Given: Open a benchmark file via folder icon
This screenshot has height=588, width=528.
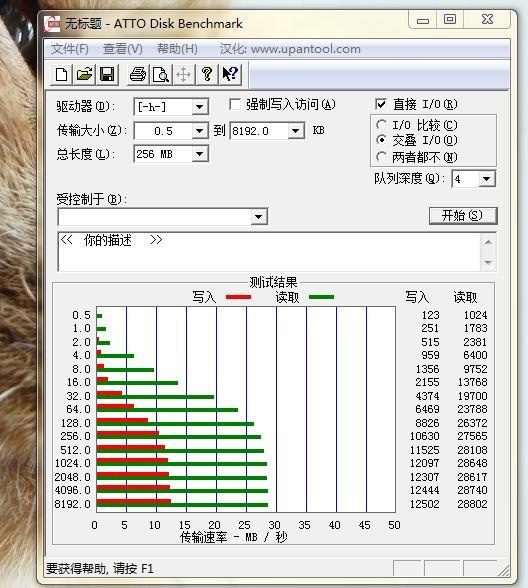Looking at the screenshot, I should [x=84, y=74].
